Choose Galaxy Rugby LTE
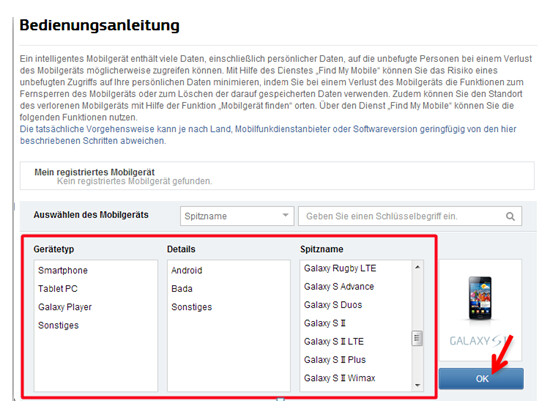Viewport: 557px width, 418px height. (340, 268)
